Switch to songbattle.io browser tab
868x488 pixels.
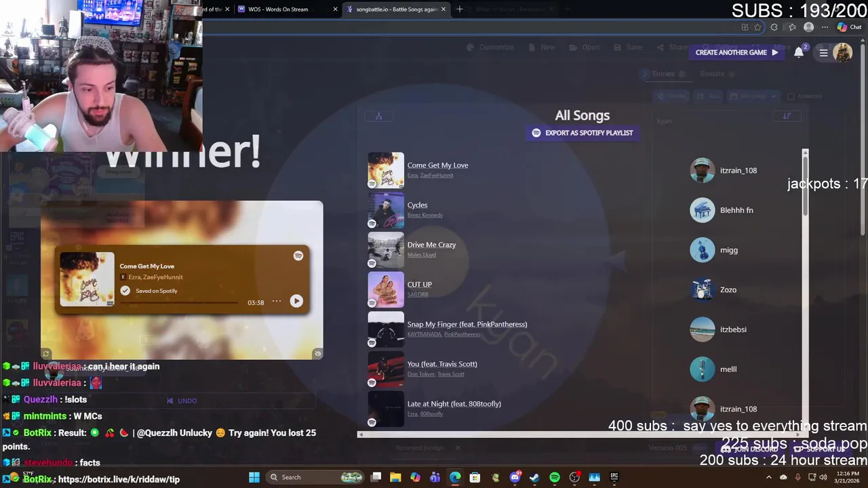click(x=396, y=9)
